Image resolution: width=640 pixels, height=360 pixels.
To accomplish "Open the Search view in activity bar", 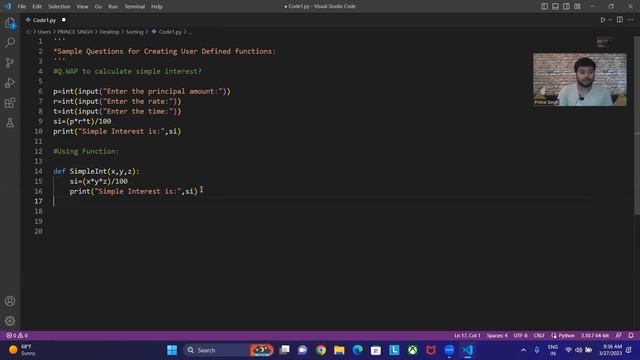I will [10, 42].
